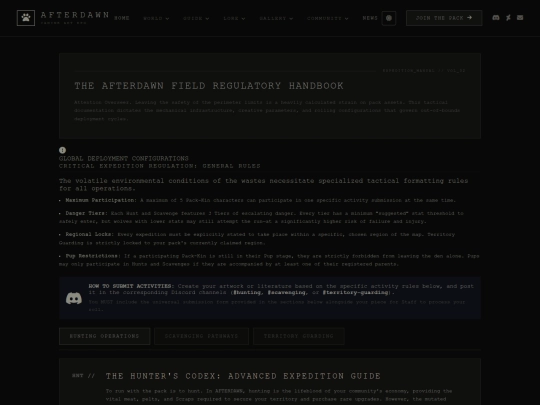The image size is (540, 405).
Task: Switch to Scavenging Pathways tab
Action: coord(201,336)
